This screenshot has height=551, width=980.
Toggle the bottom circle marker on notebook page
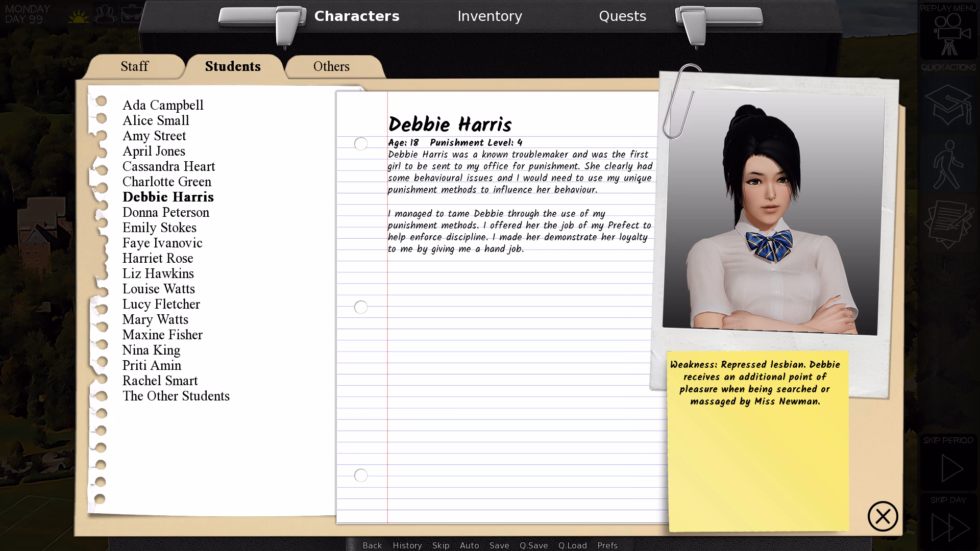[x=361, y=475]
